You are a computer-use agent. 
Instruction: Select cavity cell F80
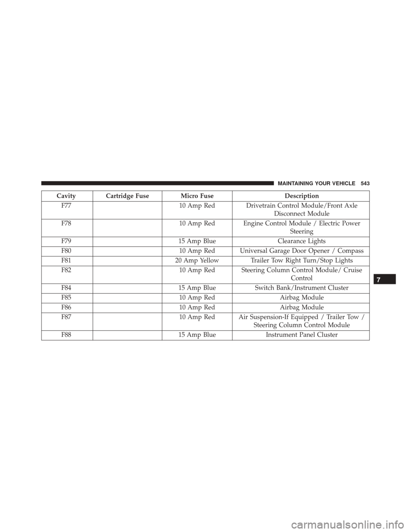pyautogui.click(x=66, y=251)
